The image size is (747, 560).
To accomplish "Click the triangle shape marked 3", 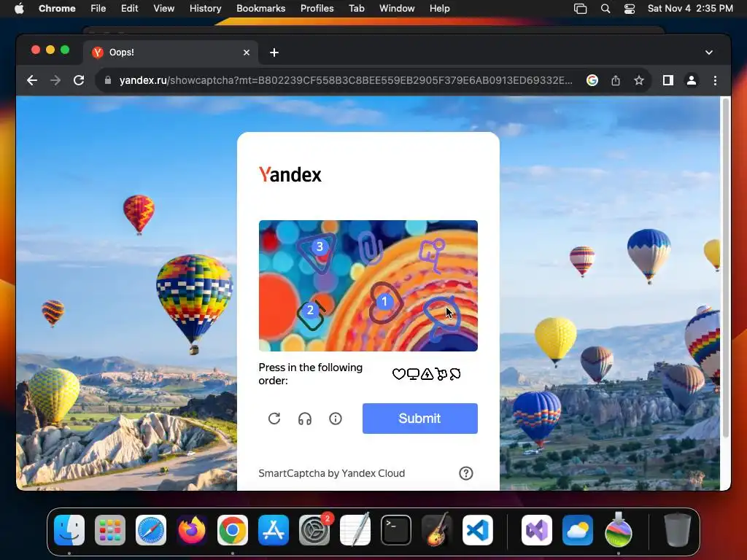I will click(317, 252).
